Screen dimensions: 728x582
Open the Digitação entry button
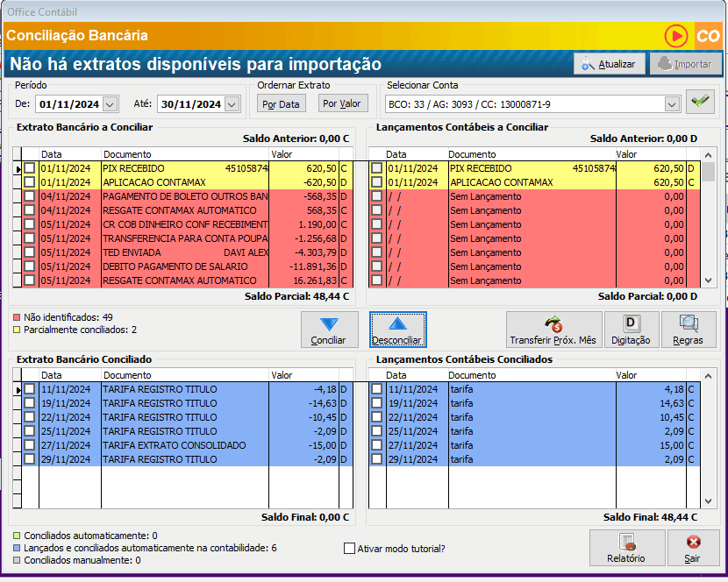[x=631, y=330]
